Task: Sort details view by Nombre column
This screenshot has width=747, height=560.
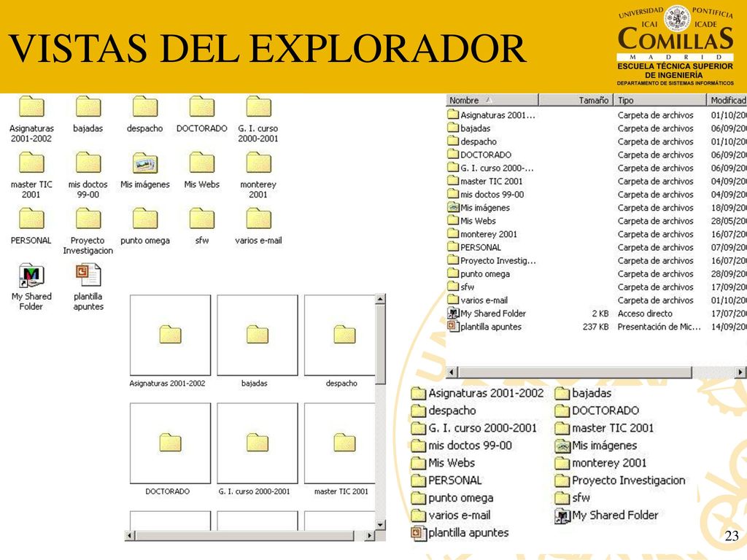Action: [x=492, y=101]
